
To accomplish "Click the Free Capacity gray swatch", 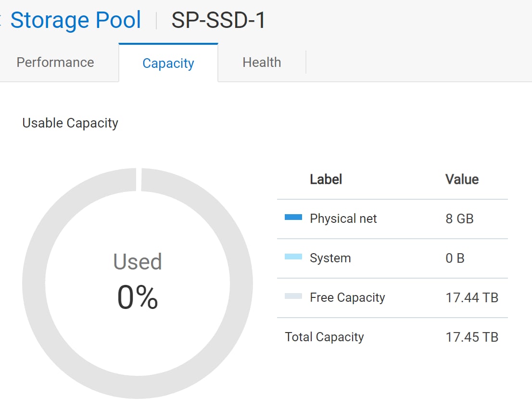I will (293, 296).
